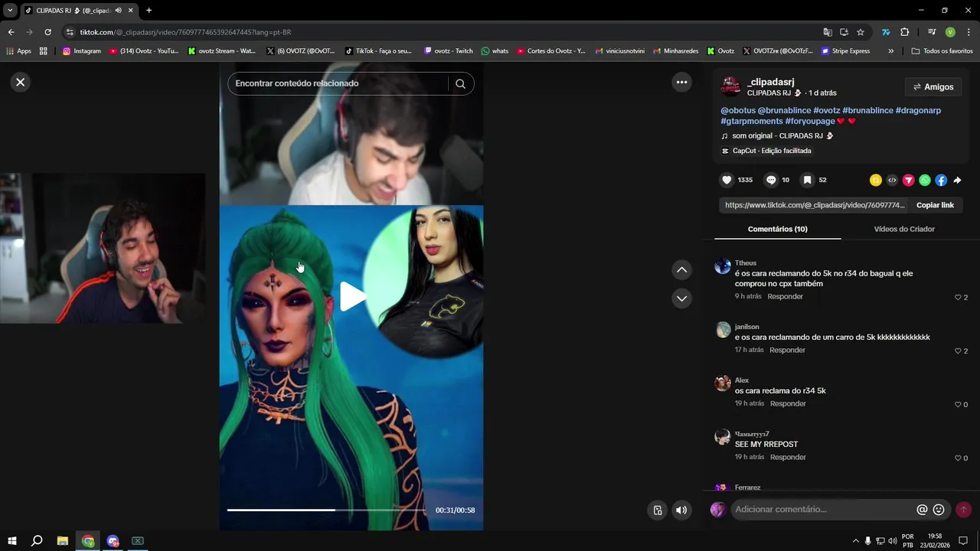This screenshot has width=980, height=551.
Task: Mute the tab via speaker icon
Action: click(x=118, y=11)
